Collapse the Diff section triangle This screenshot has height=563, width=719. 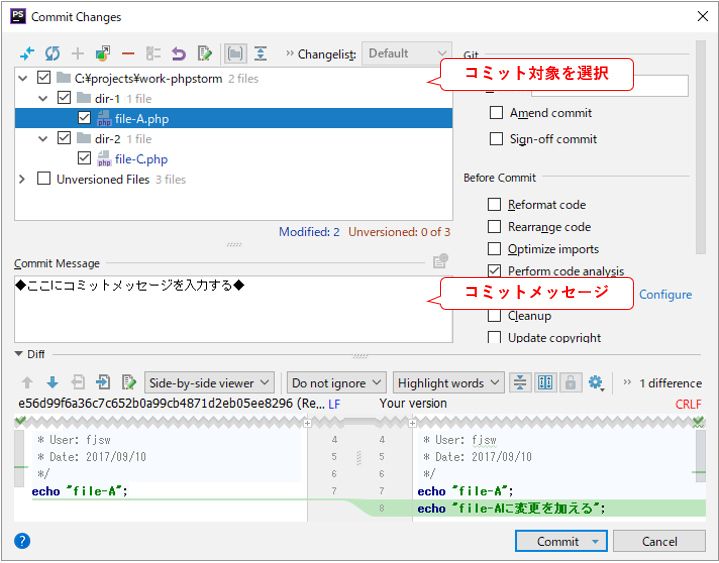click(18, 353)
